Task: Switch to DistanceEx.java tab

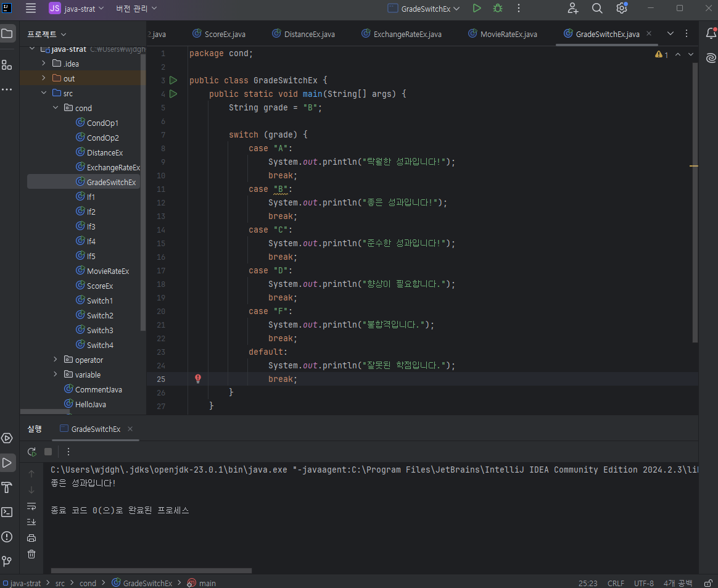Action: click(303, 34)
